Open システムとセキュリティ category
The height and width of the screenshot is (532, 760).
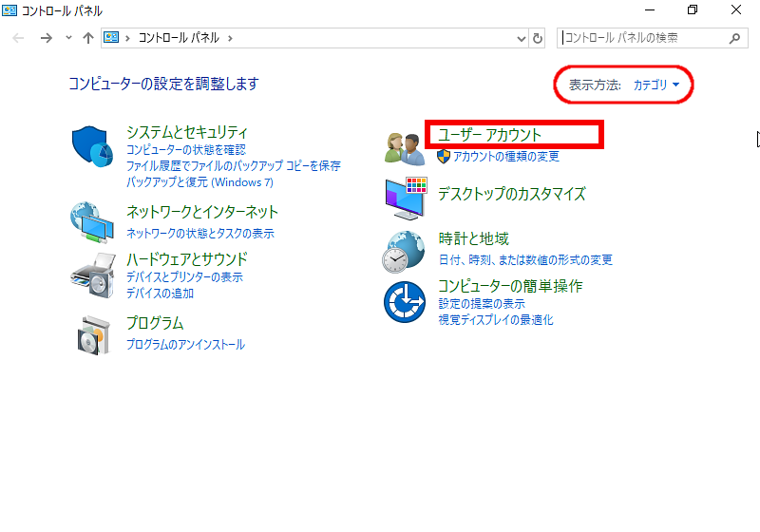tap(187, 132)
